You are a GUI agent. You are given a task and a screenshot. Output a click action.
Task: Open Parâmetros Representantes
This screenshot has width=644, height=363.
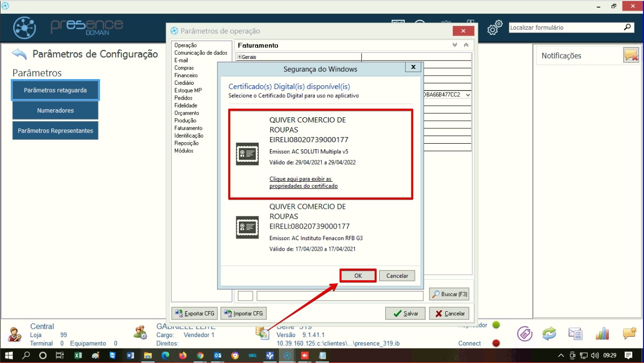tap(55, 130)
